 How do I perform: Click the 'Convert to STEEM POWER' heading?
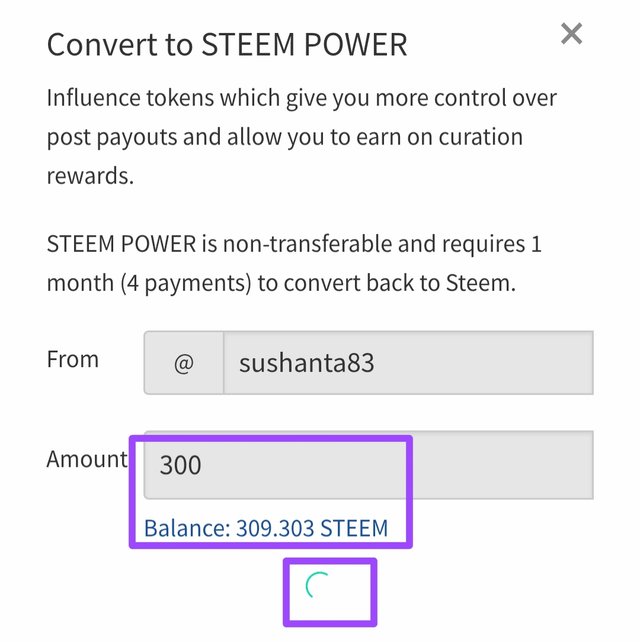227,45
